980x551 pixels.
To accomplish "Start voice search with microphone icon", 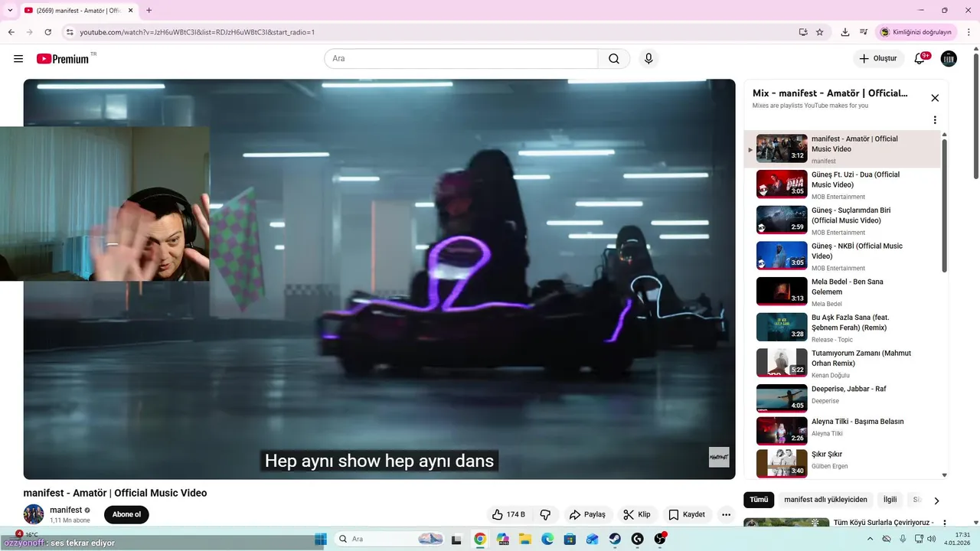I will (x=648, y=59).
